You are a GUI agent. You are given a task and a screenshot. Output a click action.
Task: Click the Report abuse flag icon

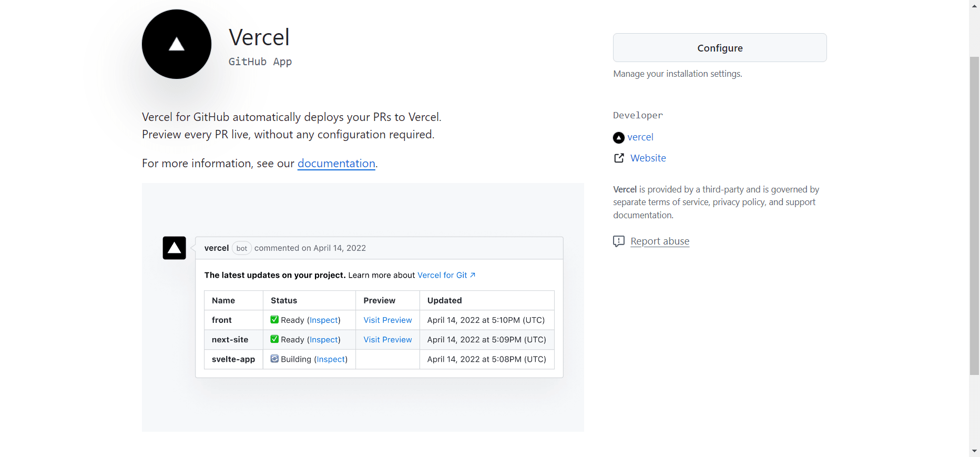(x=619, y=241)
